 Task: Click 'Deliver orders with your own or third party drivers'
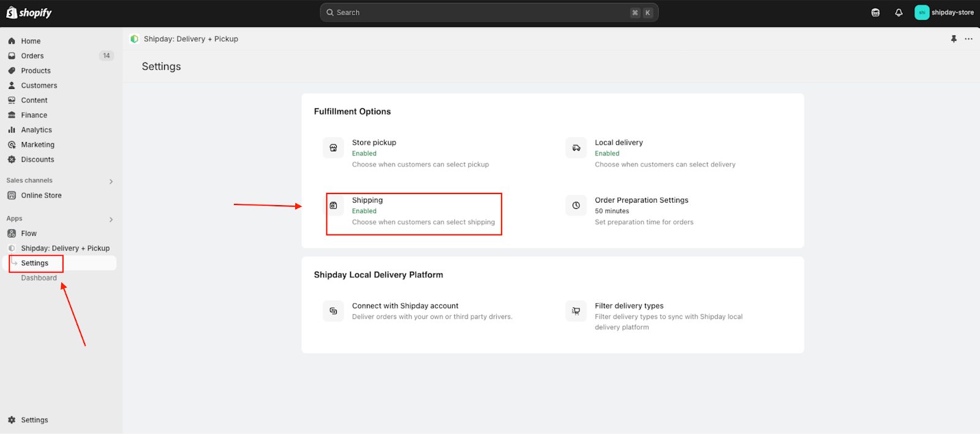point(432,317)
